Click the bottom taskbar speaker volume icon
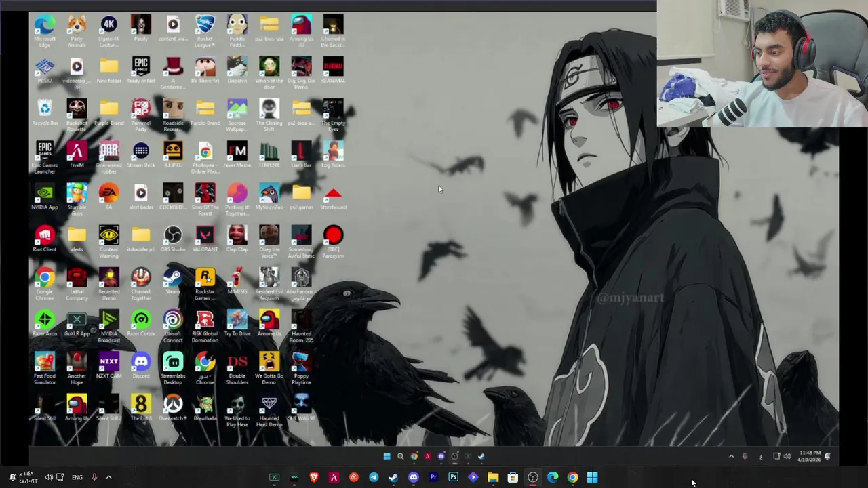The width and height of the screenshot is (868, 488). point(49,477)
